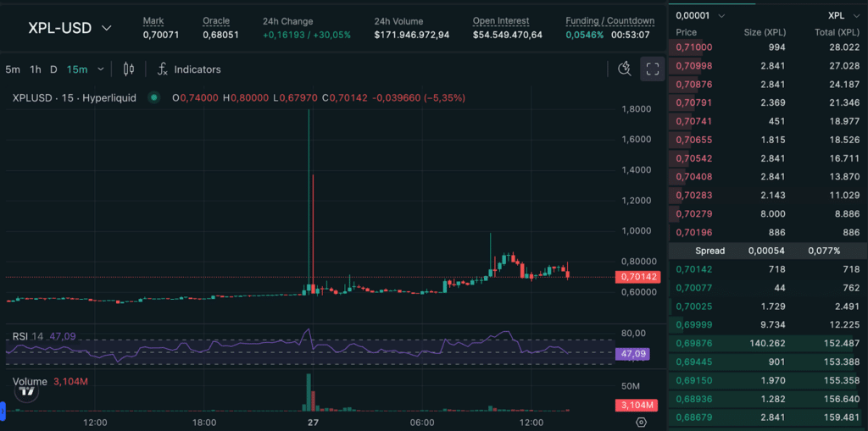This screenshot has height=431, width=868.
Task: Click the 27 date marker on time axis
Action: [x=314, y=423]
